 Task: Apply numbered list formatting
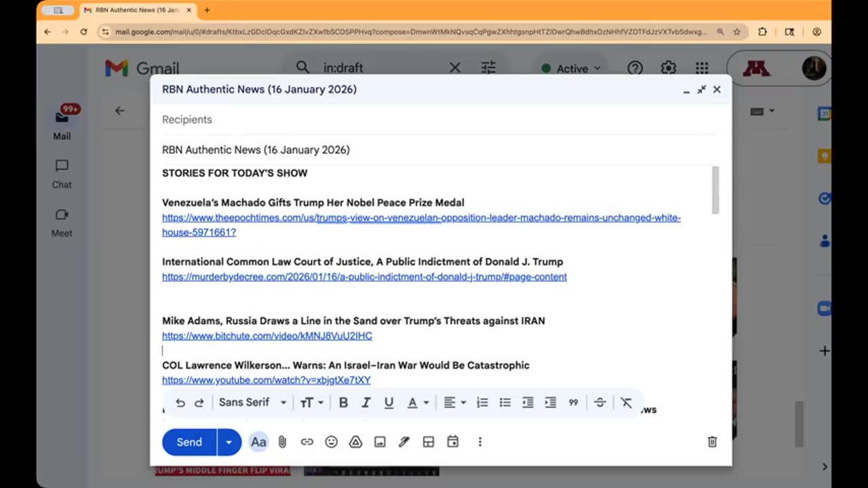pos(482,403)
